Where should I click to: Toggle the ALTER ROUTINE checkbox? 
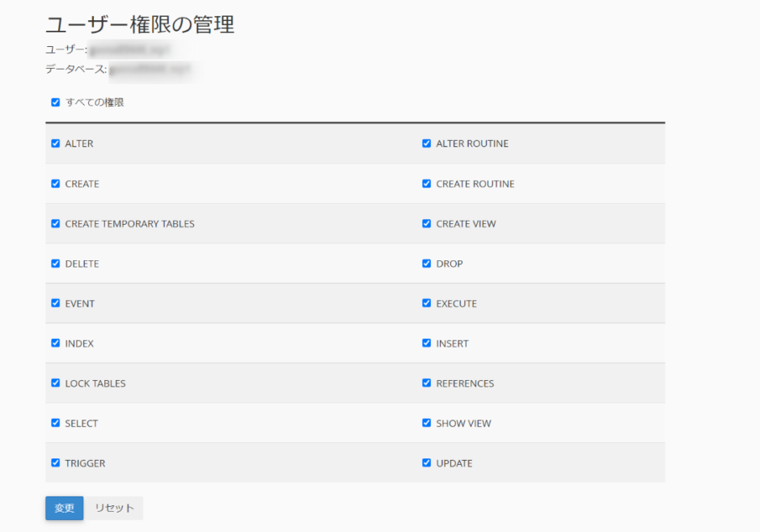pyautogui.click(x=427, y=144)
